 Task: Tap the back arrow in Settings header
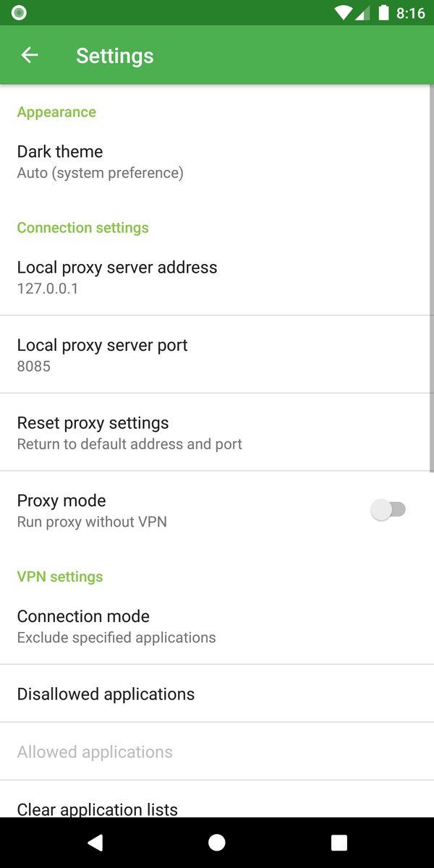(x=29, y=55)
